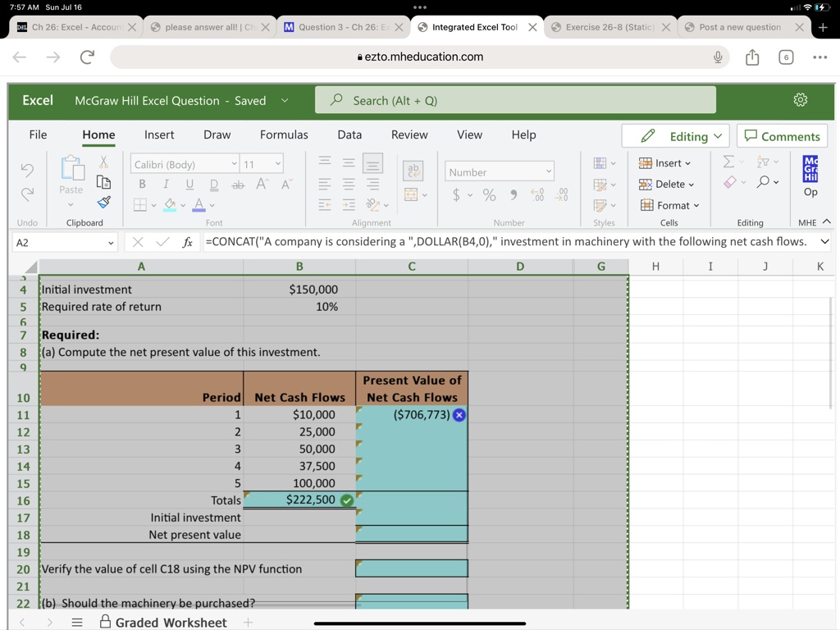Image resolution: width=840 pixels, height=630 pixels.
Task: Reload the page in the browser
Action: coord(87,57)
